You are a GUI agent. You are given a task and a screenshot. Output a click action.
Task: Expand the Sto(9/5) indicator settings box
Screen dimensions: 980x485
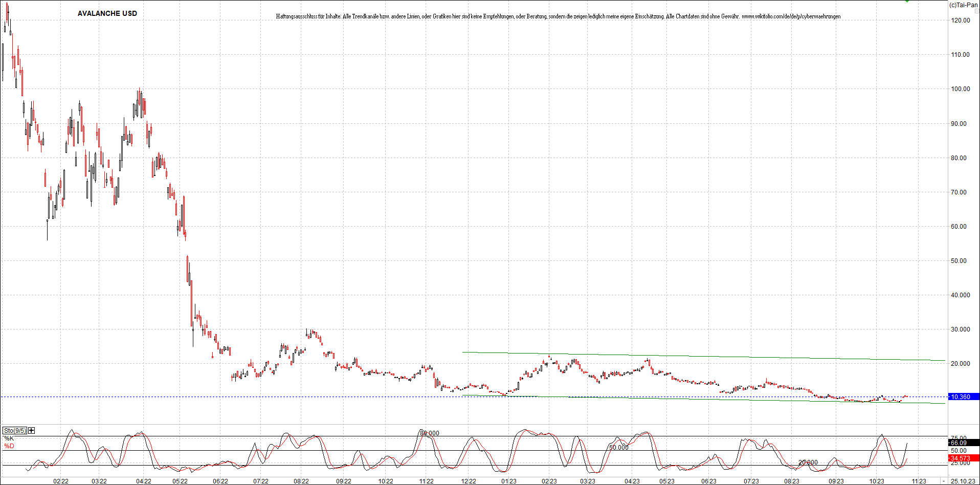(14, 430)
